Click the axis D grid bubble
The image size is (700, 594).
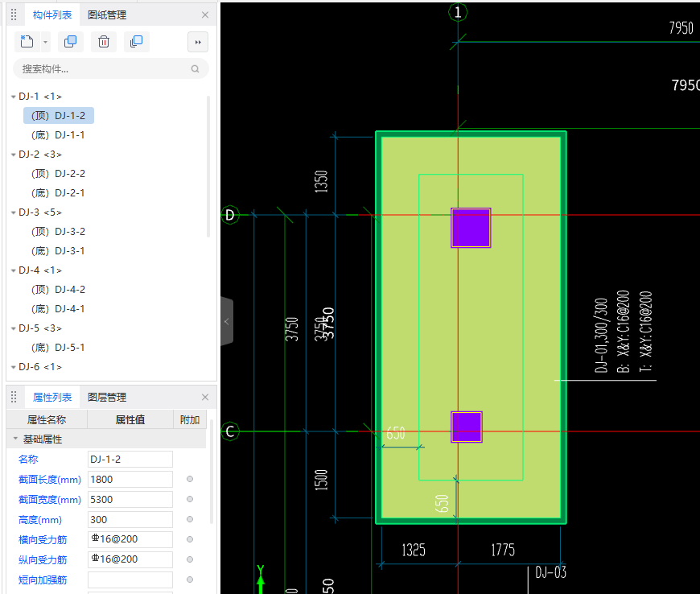coord(230,215)
